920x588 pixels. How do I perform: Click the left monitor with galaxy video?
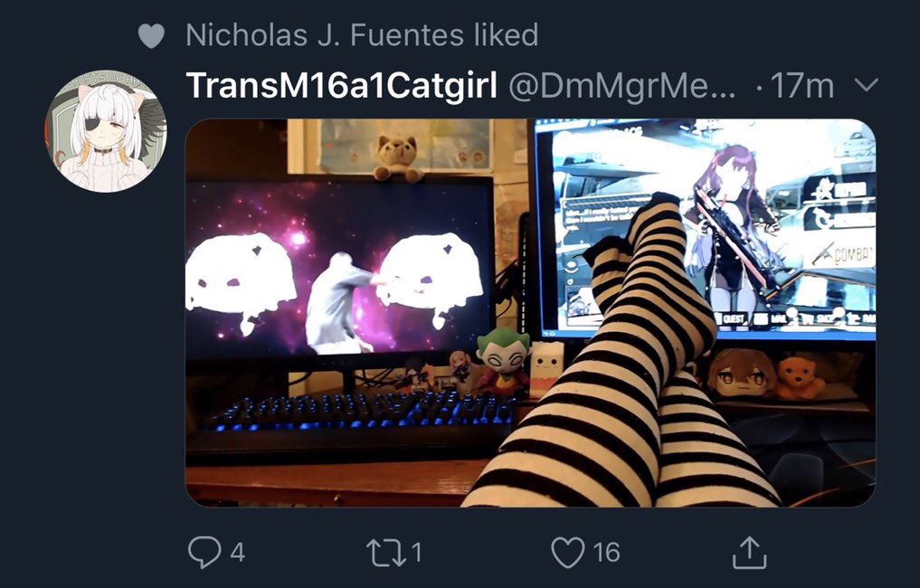pos(339,267)
